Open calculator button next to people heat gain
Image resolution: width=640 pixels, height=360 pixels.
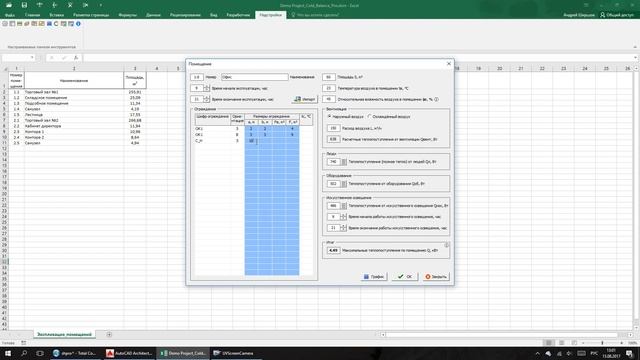pos(344,162)
